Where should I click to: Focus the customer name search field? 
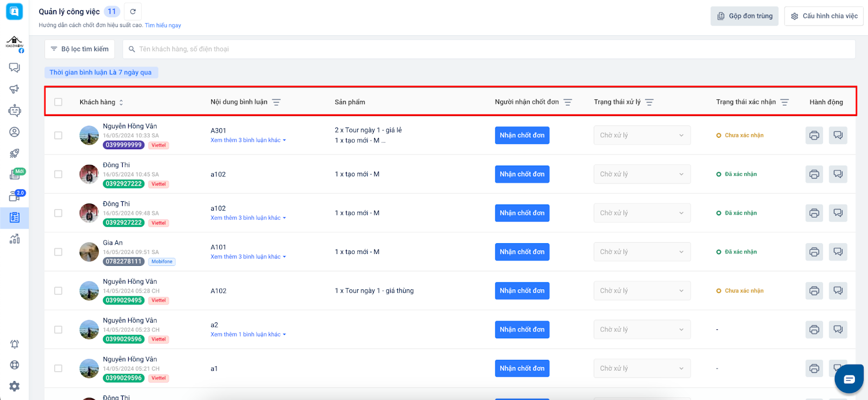pyautogui.click(x=488, y=49)
